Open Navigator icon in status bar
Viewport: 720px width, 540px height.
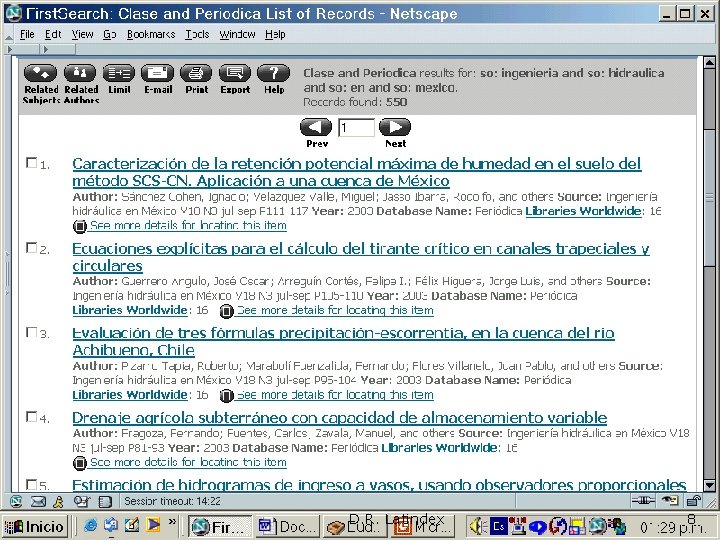tap(16, 501)
